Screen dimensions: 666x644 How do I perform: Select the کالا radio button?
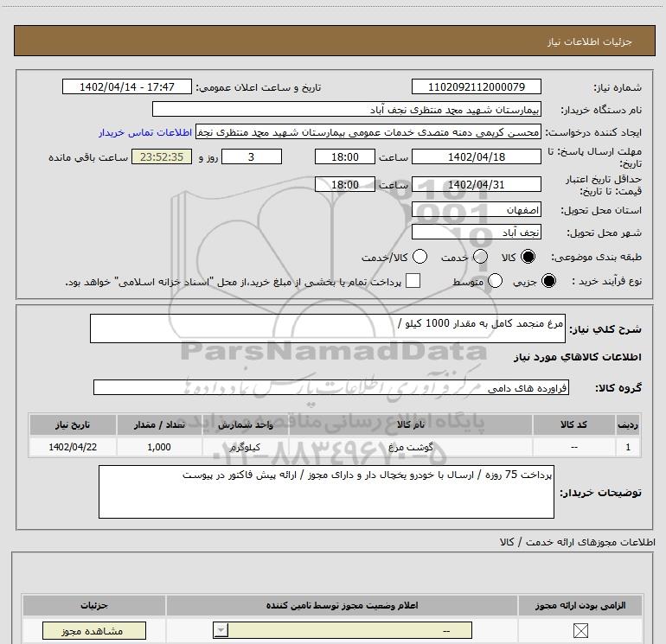pyautogui.click(x=528, y=257)
